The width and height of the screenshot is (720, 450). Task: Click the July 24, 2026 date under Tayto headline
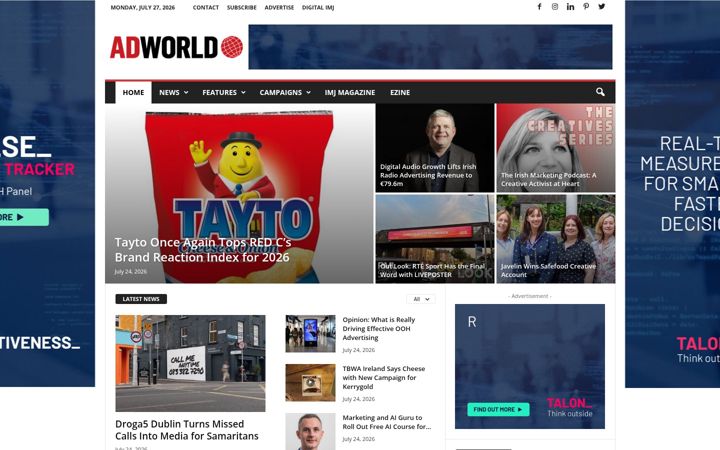pyautogui.click(x=130, y=271)
